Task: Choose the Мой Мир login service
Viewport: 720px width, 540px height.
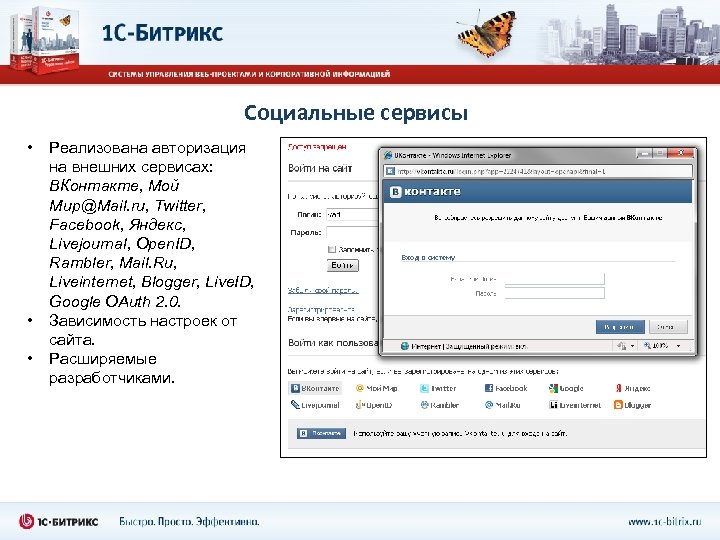Action: tap(377, 388)
